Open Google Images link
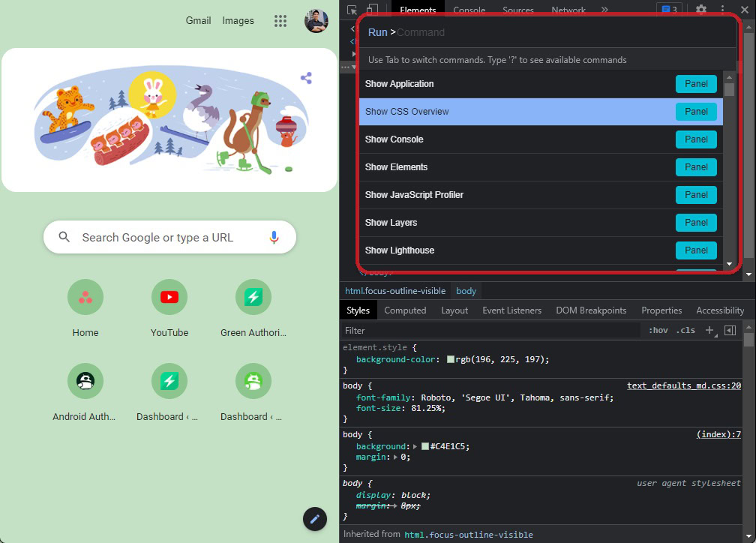 coord(238,21)
